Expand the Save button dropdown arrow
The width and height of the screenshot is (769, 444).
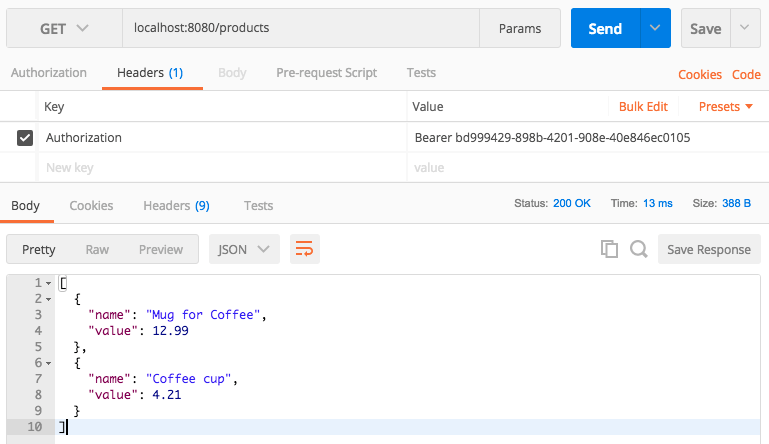(x=745, y=28)
